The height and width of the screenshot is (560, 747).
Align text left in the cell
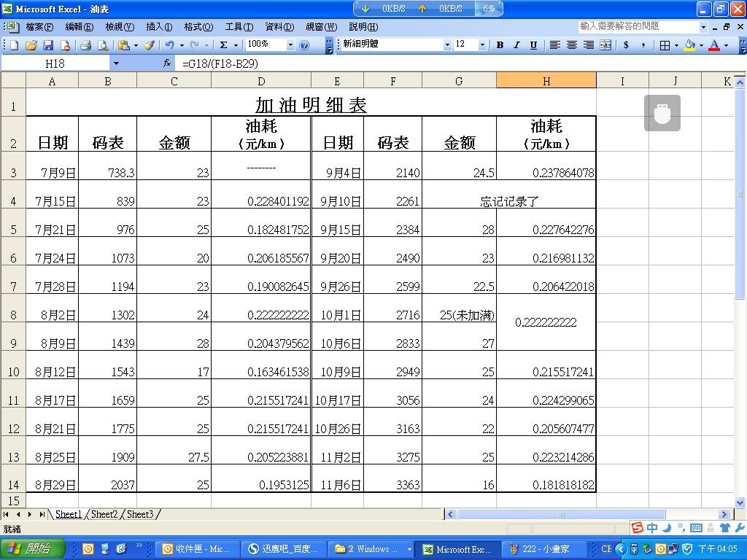pos(554,44)
